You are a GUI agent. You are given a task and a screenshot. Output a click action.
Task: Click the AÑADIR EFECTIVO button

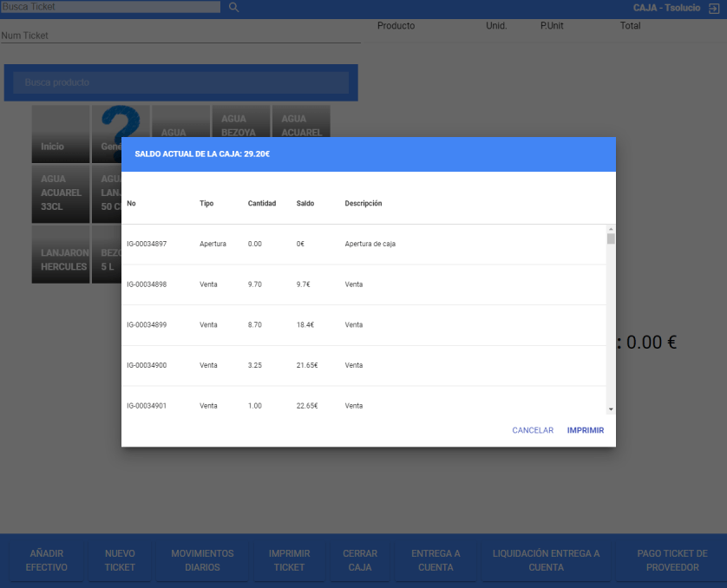(x=46, y=560)
